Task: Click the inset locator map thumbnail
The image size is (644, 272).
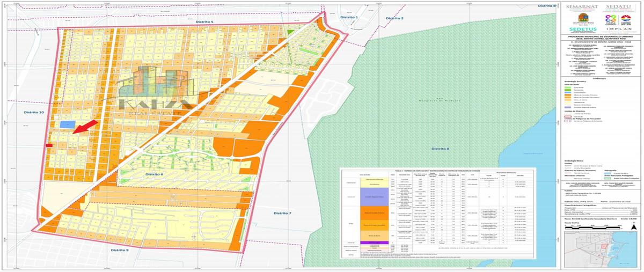Action: (x=601, y=249)
